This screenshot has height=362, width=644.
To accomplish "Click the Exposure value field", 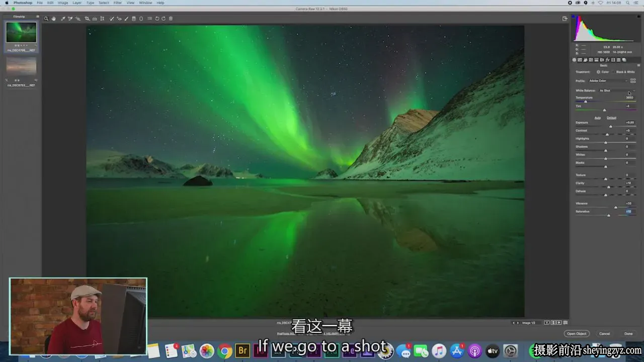I will (x=630, y=122).
